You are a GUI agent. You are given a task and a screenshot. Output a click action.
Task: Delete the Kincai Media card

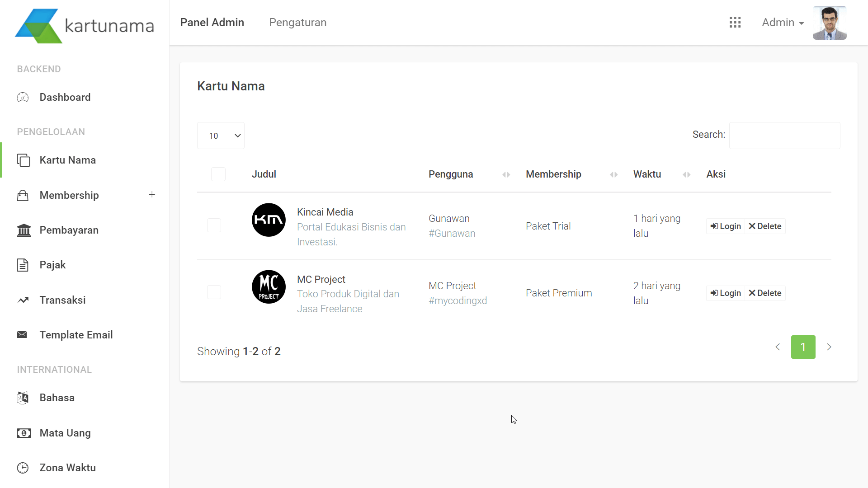[x=765, y=226]
